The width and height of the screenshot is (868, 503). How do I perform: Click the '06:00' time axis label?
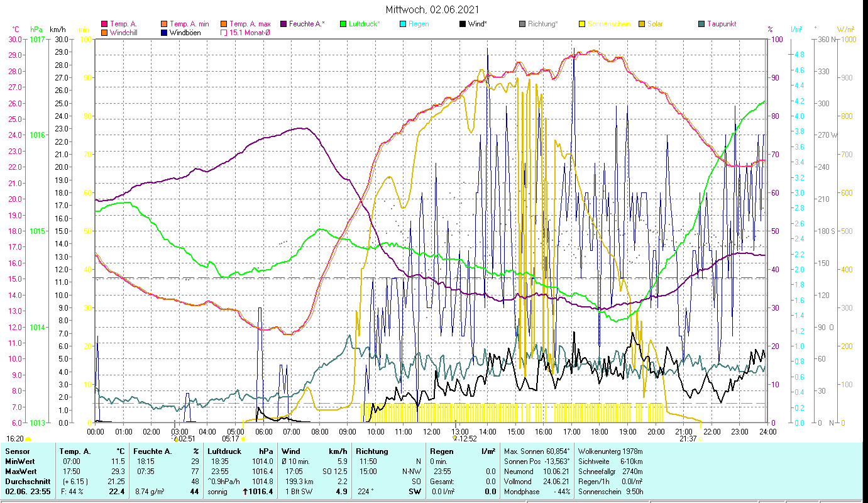(264, 432)
